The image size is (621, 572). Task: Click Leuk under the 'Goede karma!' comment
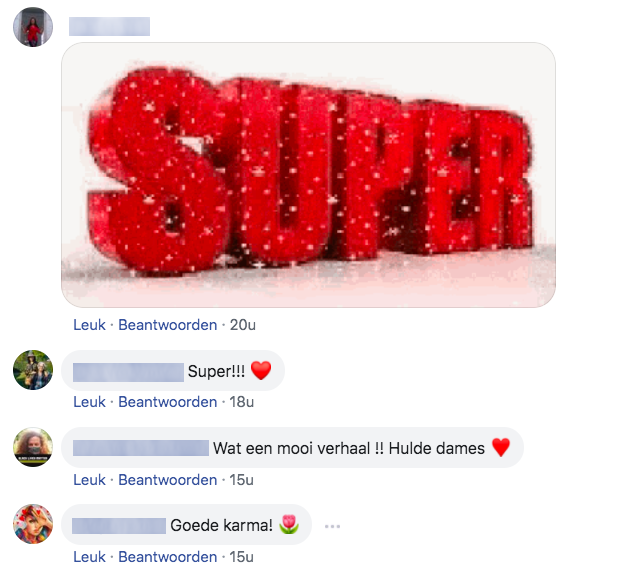point(90,557)
